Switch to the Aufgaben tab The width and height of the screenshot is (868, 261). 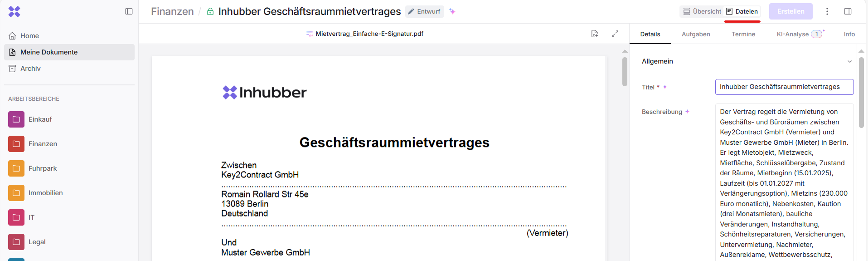696,34
